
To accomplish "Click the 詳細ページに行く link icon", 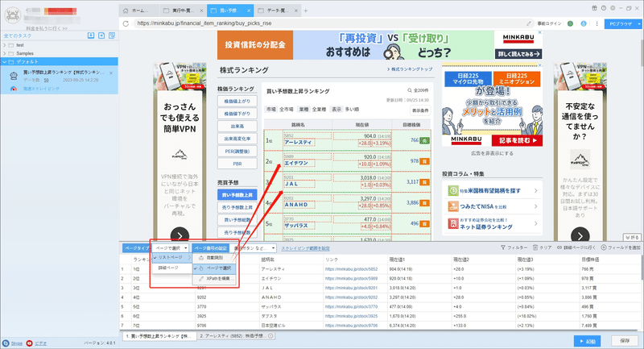I will (559, 247).
